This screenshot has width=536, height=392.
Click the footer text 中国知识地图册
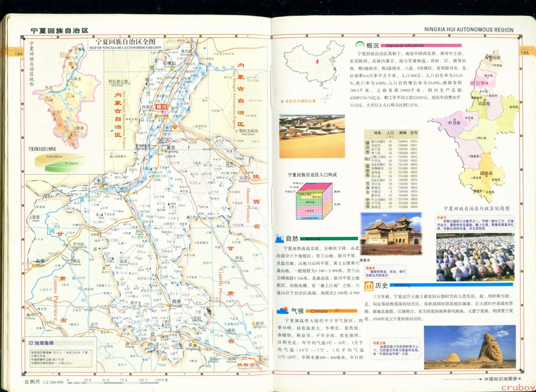[x=500, y=379]
